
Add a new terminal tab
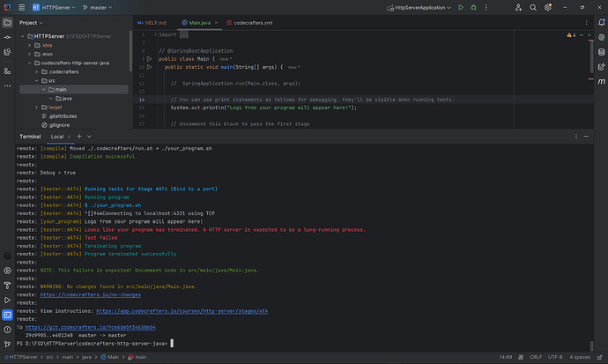(x=79, y=137)
